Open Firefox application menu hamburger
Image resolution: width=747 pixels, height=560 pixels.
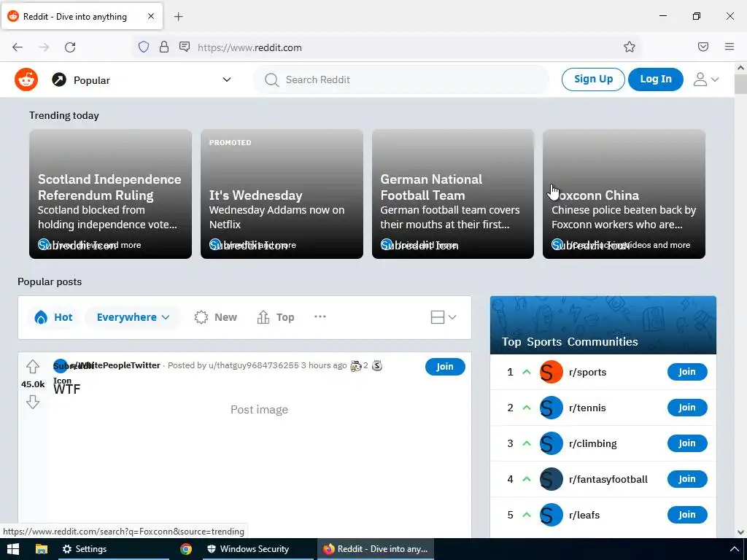point(729,47)
